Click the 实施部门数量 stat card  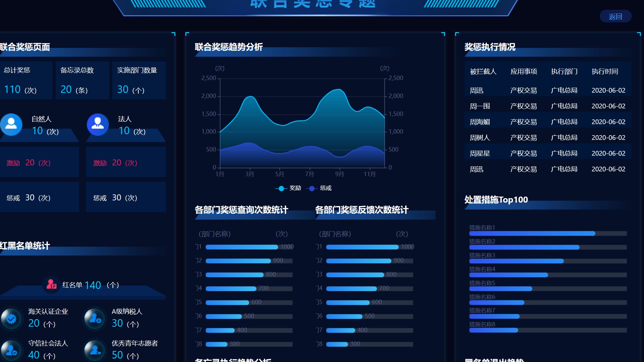coord(139,80)
